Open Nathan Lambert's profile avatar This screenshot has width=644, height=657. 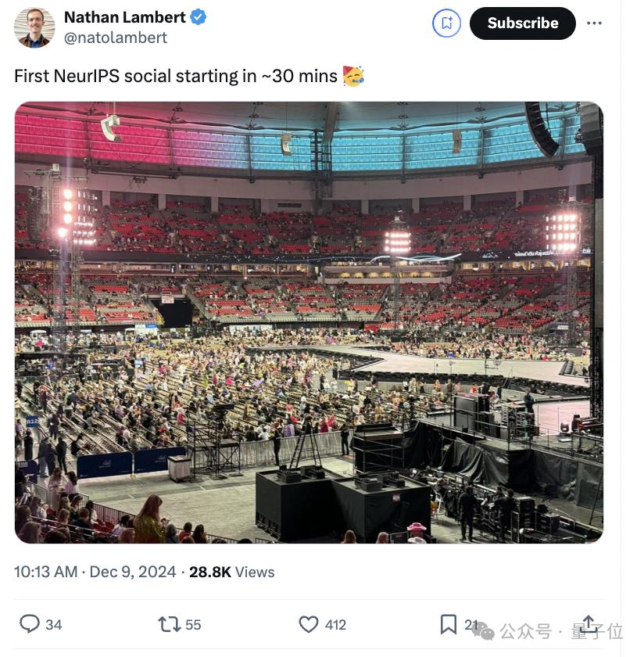coord(34,27)
